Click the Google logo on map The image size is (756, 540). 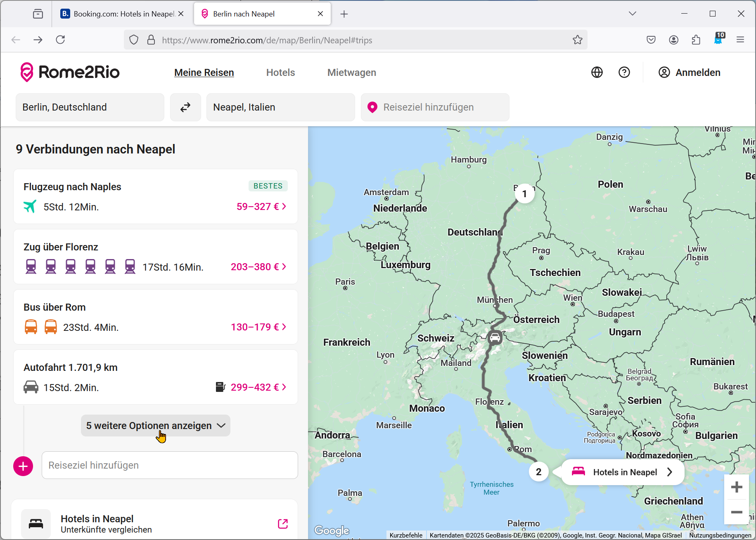tap(332, 531)
